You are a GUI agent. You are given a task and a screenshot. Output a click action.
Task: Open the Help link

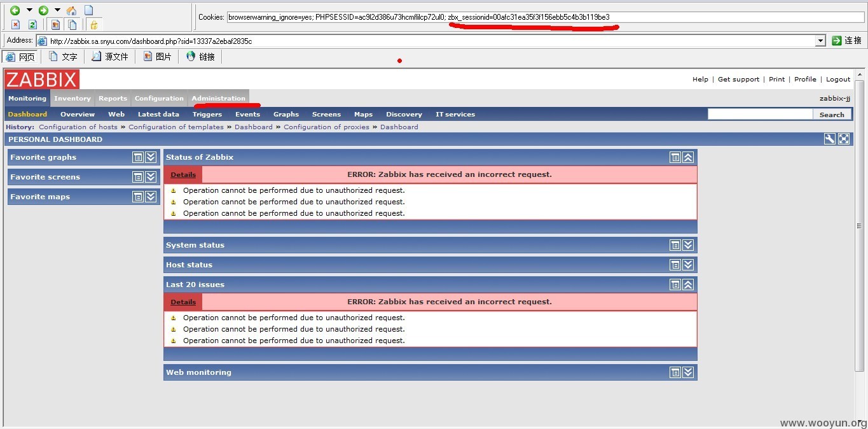coord(700,80)
